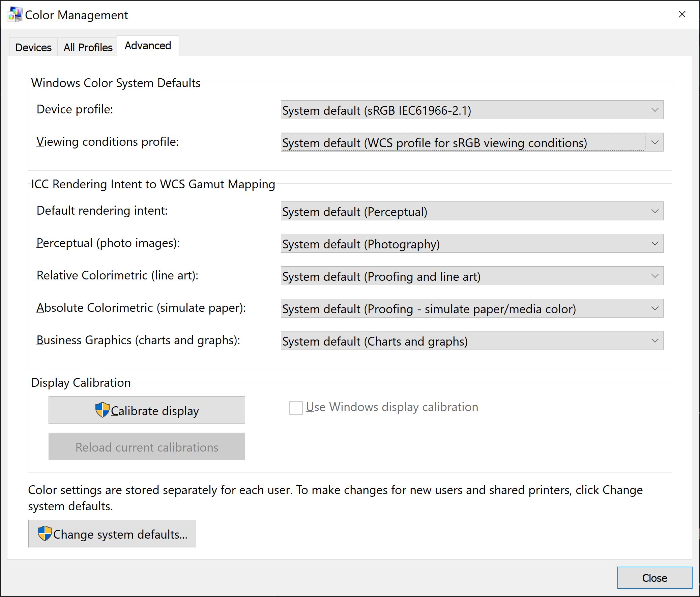The width and height of the screenshot is (700, 597).
Task: Close the Color Management window with X
Action: pyautogui.click(x=682, y=14)
